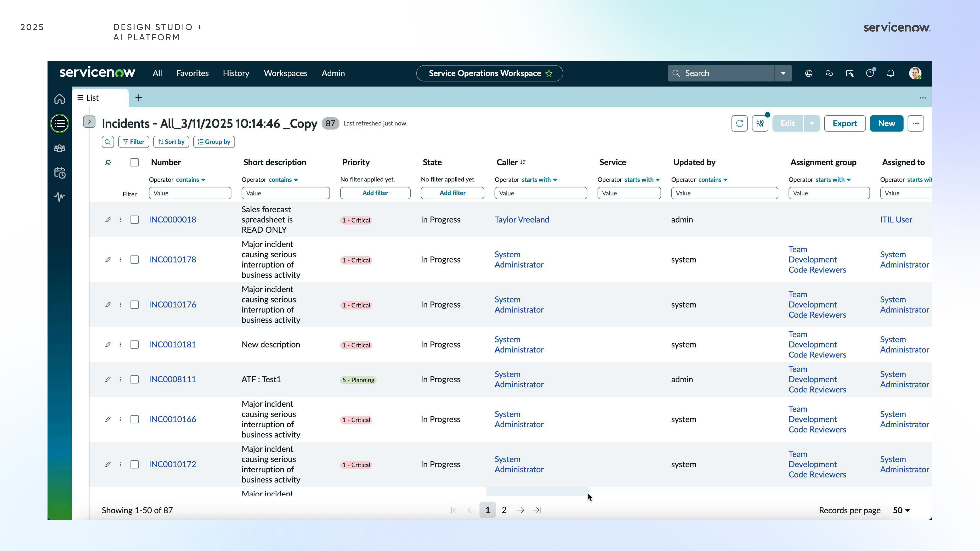Open the History menu
The height and width of the screenshot is (551, 980).
point(236,73)
